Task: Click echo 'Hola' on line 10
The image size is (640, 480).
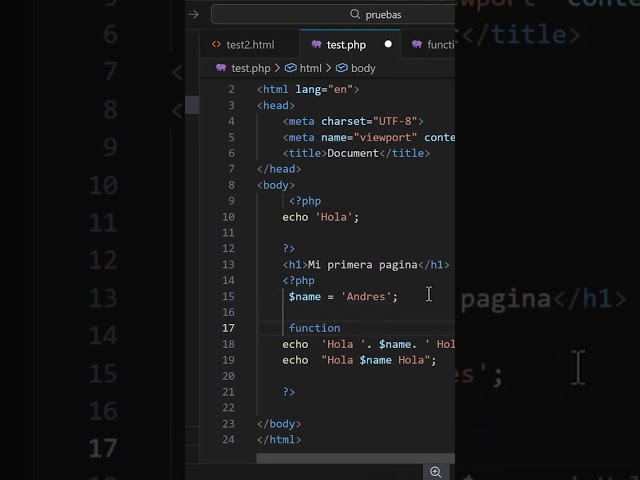Action: point(320,217)
